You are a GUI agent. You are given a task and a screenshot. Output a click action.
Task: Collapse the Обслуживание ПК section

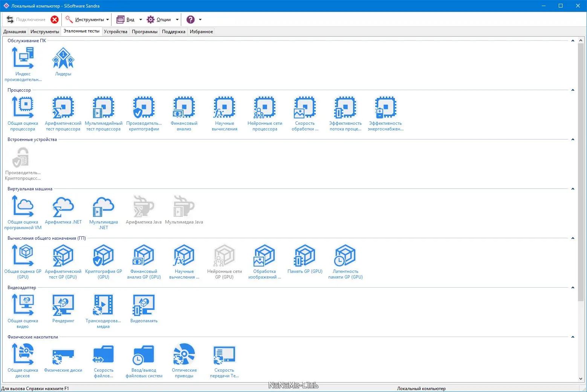click(573, 41)
